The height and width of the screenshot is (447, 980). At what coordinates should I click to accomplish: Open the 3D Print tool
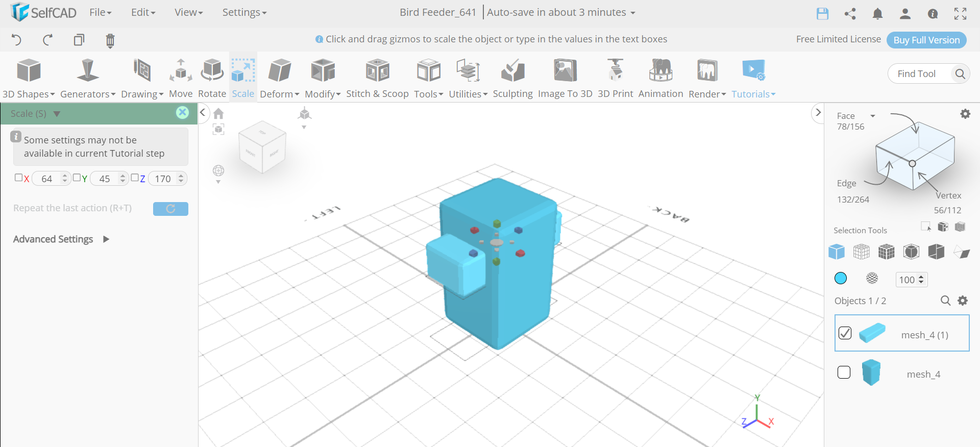tap(615, 78)
